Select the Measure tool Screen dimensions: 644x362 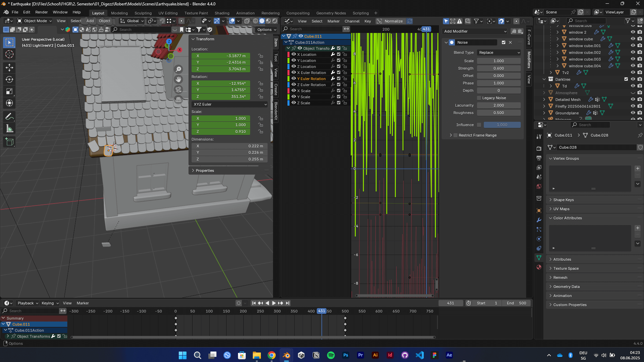point(9,129)
